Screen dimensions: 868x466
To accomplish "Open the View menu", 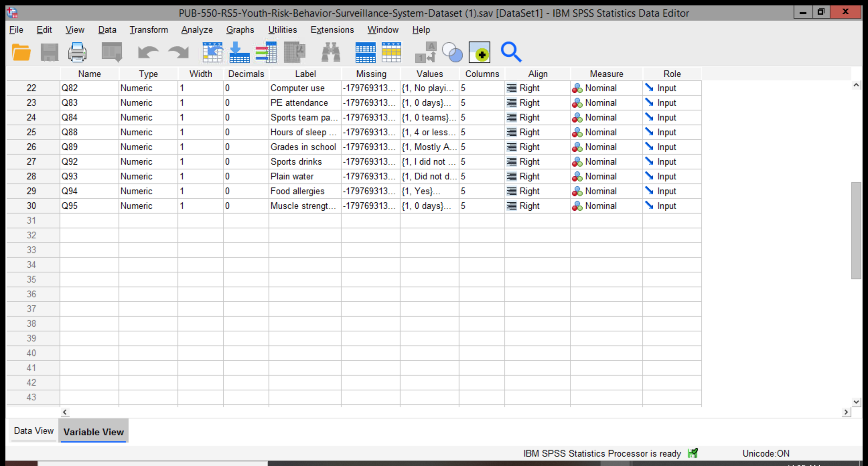I will pyautogui.click(x=75, y=30).
